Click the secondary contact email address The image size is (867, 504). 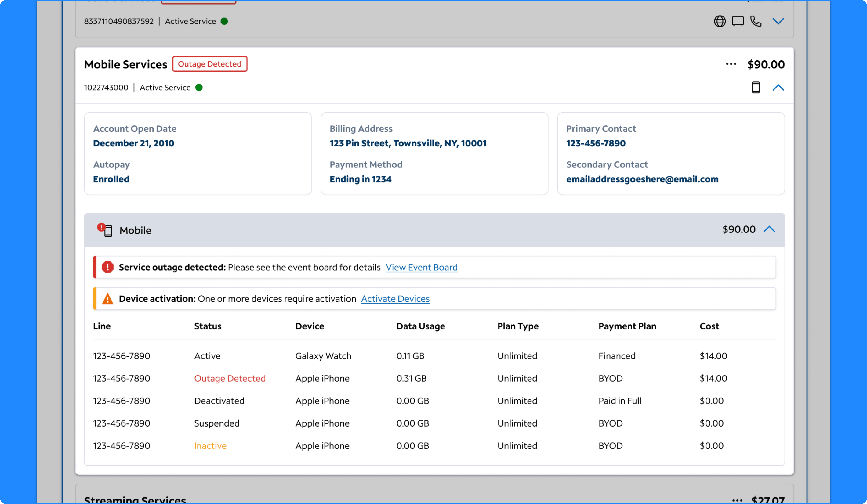[642, 179]
